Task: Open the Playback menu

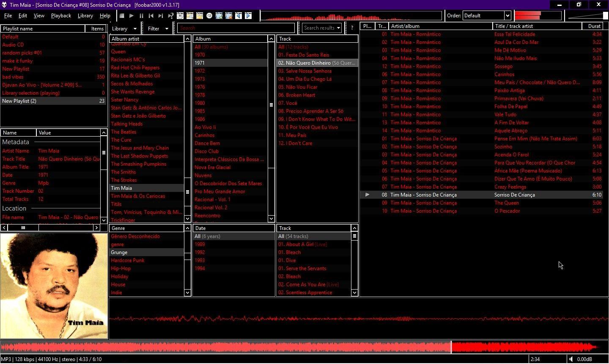Action: (x=61, y=16)
